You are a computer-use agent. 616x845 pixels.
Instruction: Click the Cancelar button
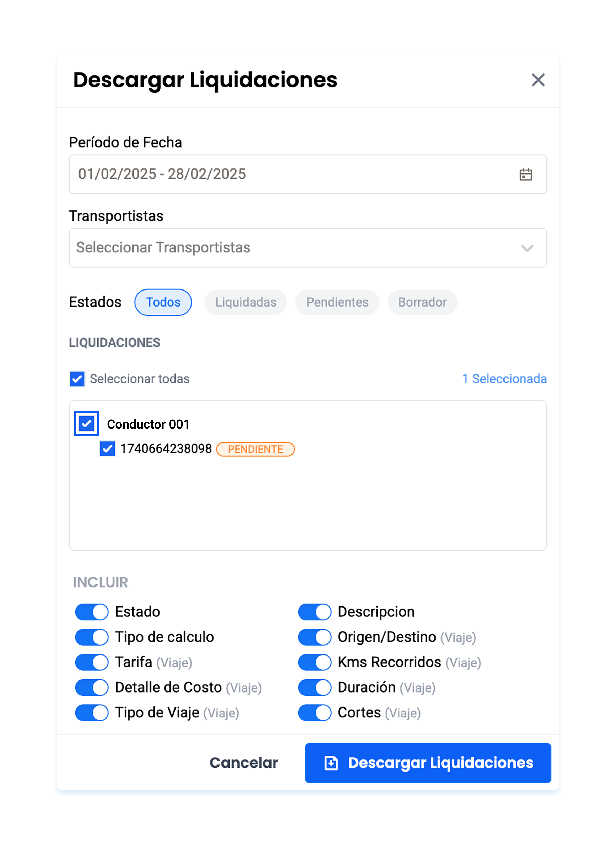(x=244, y=763)
